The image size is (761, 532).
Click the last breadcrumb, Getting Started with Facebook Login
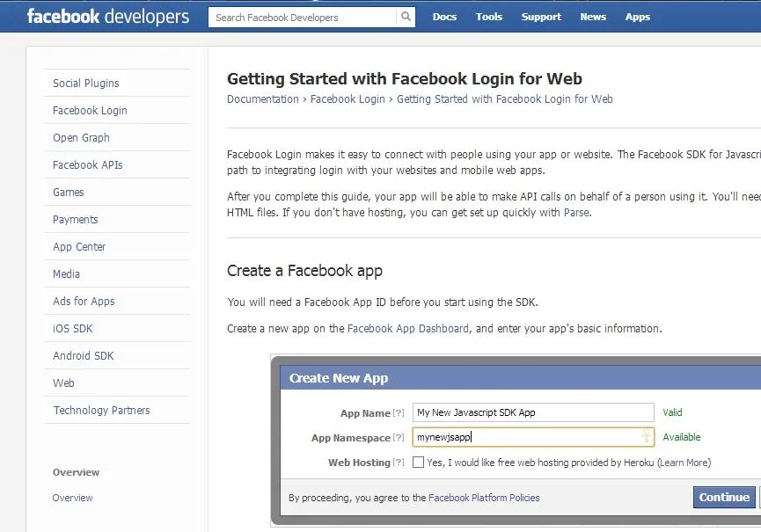coord(505,99)
